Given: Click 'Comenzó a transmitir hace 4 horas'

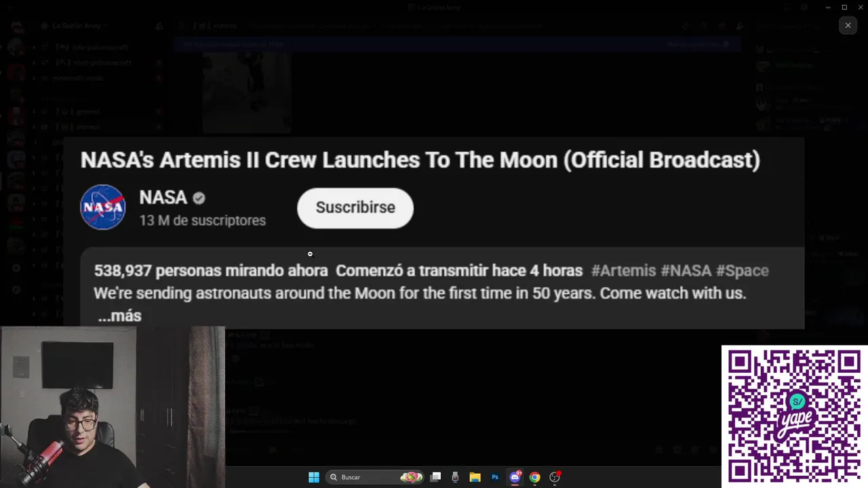Looking at the screenshot, I should coord(459,270).
